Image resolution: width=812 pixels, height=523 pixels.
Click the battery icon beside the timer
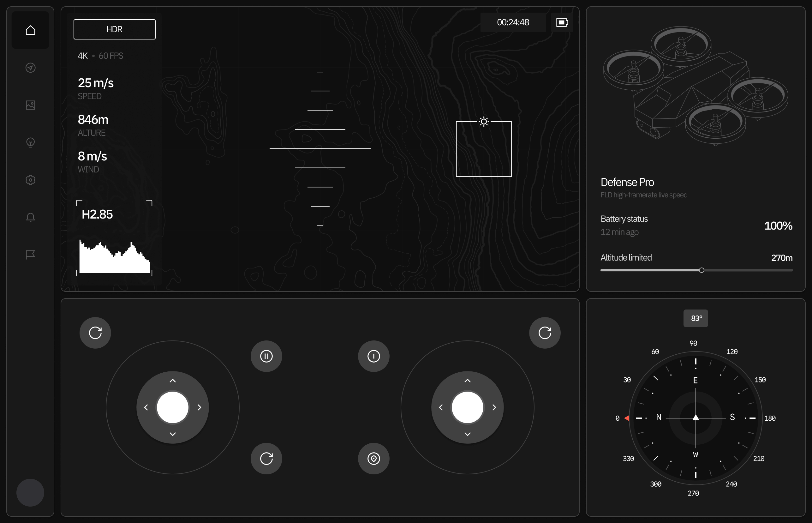pos(562,22)
